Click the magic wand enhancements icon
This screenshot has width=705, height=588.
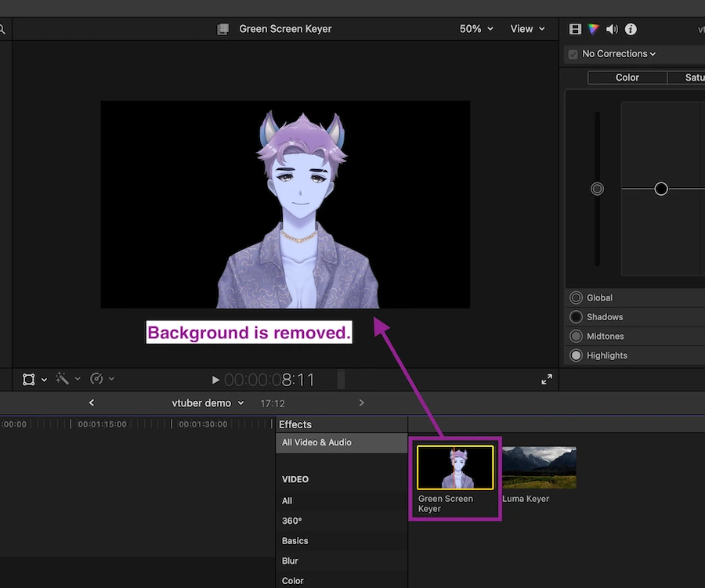(62, 378)
